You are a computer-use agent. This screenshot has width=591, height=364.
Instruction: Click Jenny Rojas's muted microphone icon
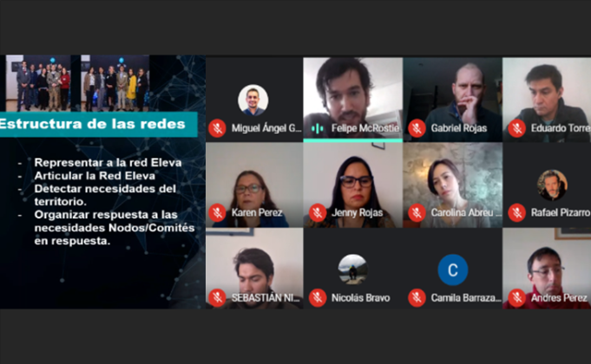[x=318, y=212]
